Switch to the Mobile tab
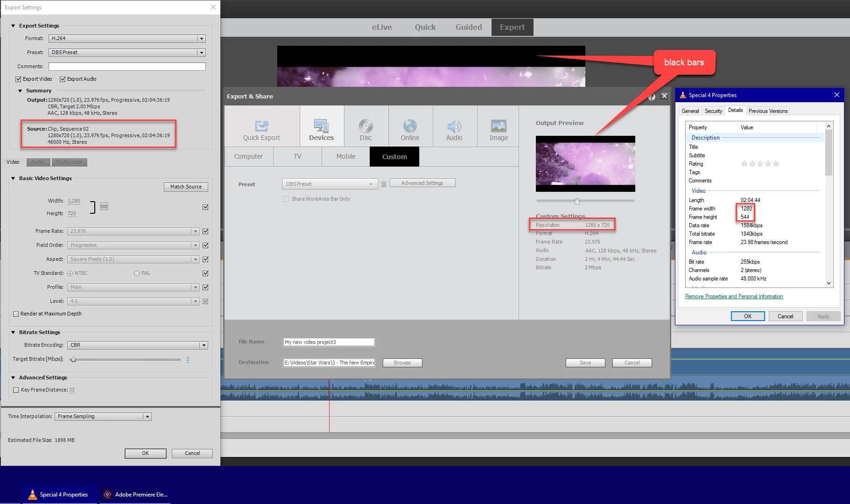This screenshot has width=850, height=504. (346, 157)
